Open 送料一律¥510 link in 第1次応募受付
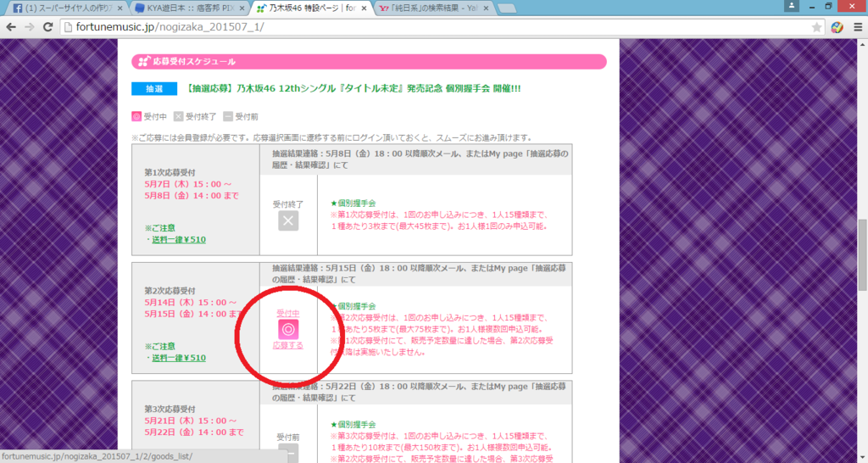The height and width of the screenshot is (463, 868). click(179, 240)
